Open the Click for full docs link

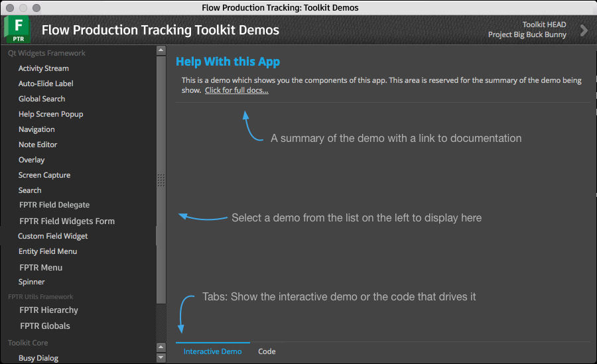point(236,90)
